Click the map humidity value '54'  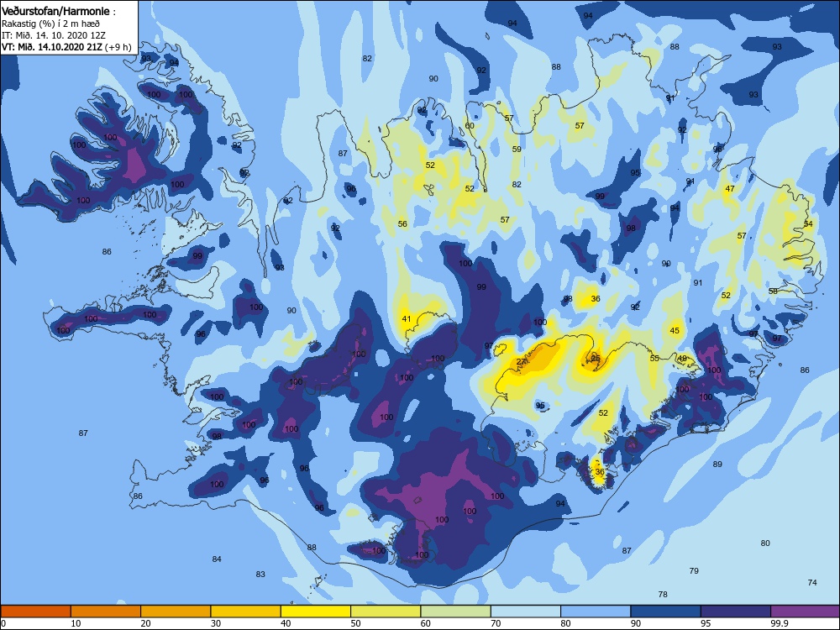[x=808, y=223]
